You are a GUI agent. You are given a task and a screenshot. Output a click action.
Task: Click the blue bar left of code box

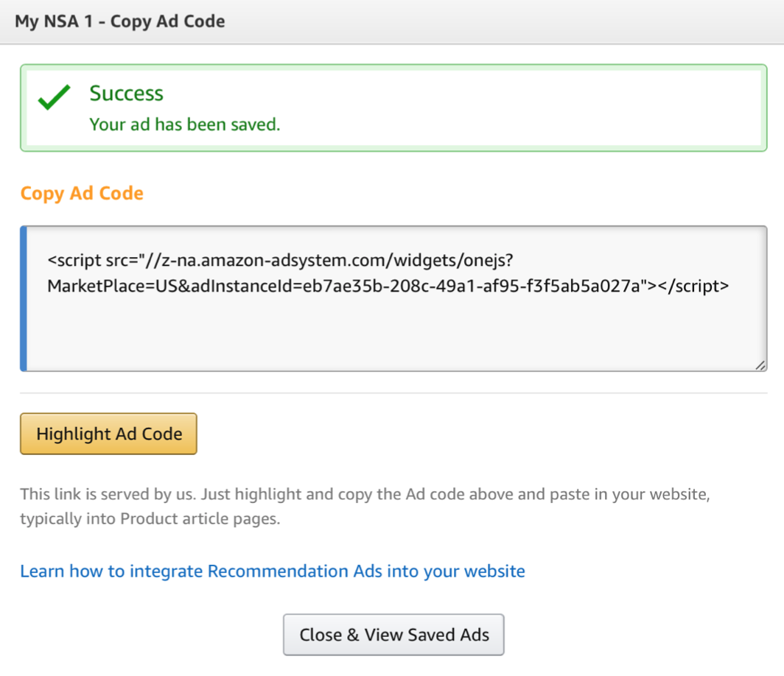point(24,298)
